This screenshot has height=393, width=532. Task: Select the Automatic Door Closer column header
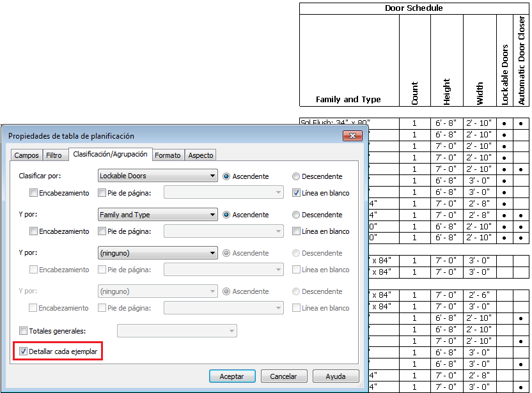coord(520,60)
